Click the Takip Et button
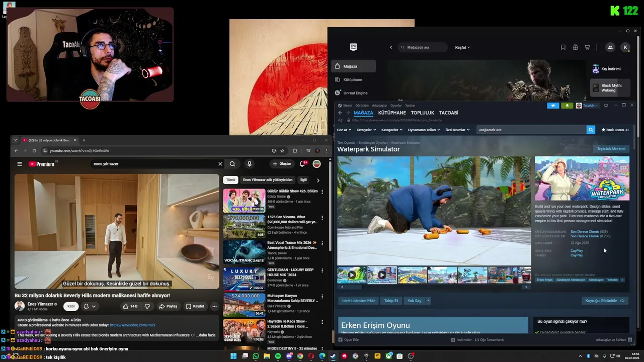644x362 pixels. pyautogui.click(x=391, y=301)
